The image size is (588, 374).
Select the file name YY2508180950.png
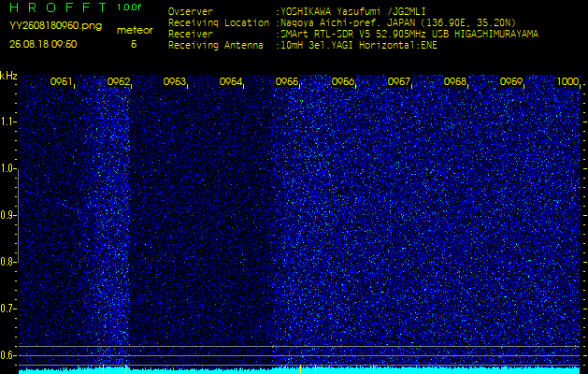(x=55, y=26)
